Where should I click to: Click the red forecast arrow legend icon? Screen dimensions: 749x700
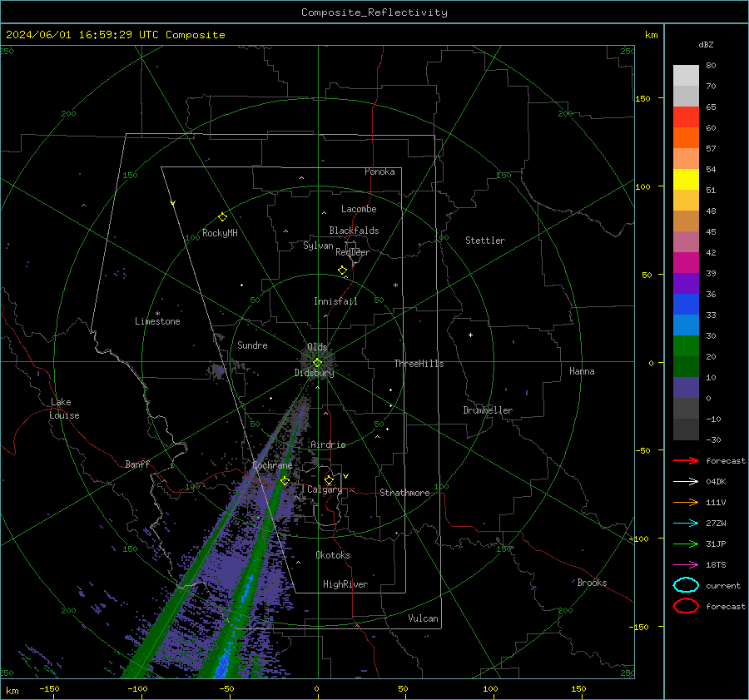[x=686, y=460]
